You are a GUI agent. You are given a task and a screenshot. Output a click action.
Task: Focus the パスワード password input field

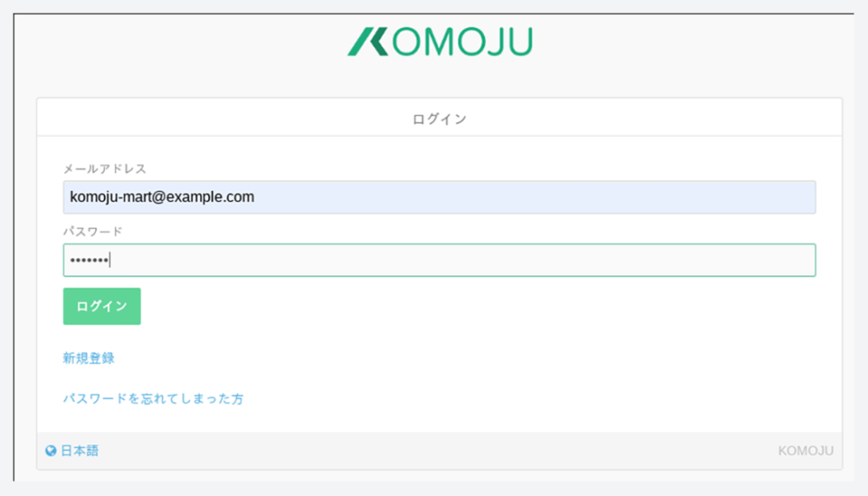pos(440,260)
